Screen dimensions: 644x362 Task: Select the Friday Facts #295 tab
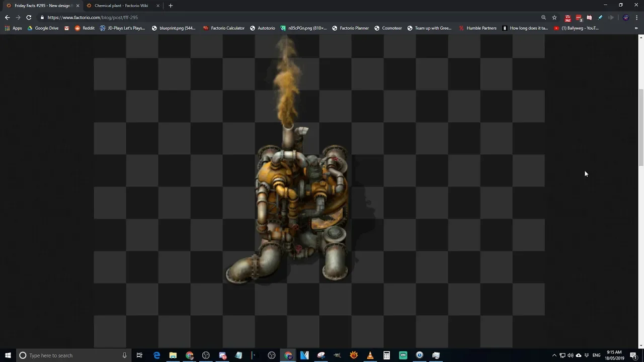pos(42,6)
